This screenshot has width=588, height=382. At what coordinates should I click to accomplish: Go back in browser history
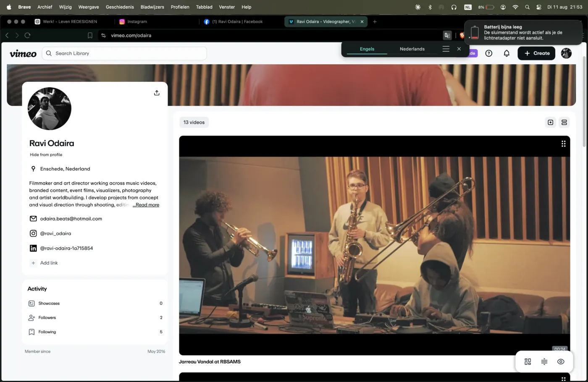point(7,35)
